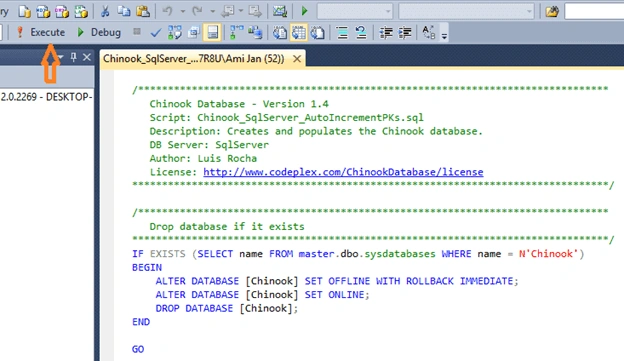Click the green Start play icon in top toolbar
This screenshot has width=624, height=361.
coord(304,11)
